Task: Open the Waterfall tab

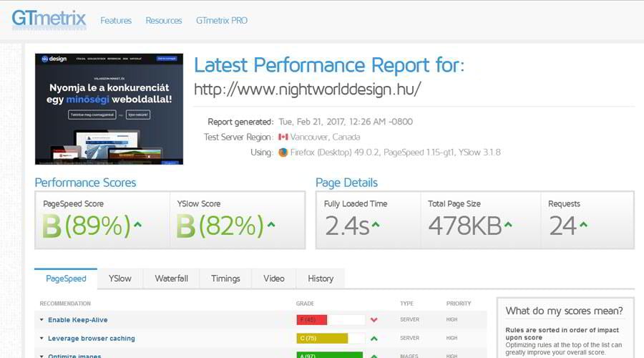Action: (171, 279)
